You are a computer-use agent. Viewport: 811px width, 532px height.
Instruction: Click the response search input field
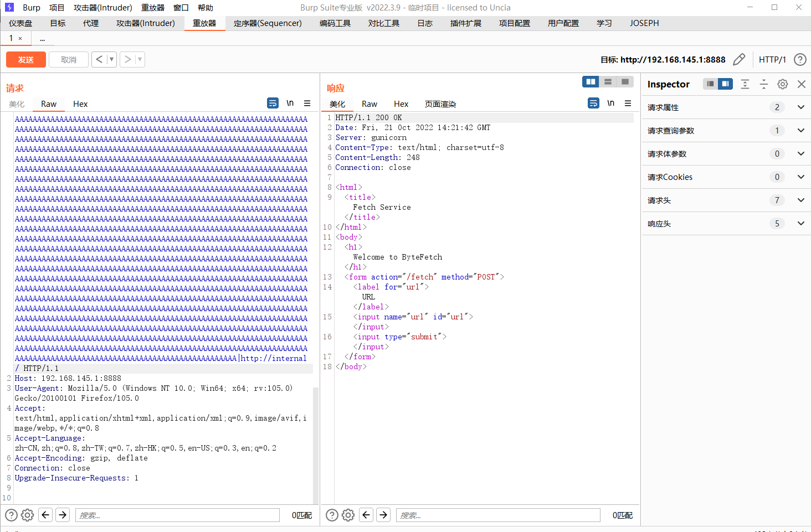click(x=498, y=515)
